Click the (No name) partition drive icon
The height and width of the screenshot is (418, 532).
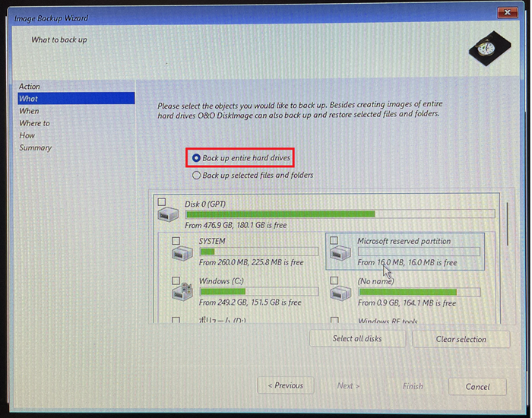[340, 293]
